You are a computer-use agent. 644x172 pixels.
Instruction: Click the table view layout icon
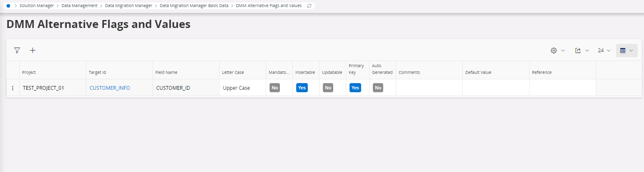[x=623, y=51]
